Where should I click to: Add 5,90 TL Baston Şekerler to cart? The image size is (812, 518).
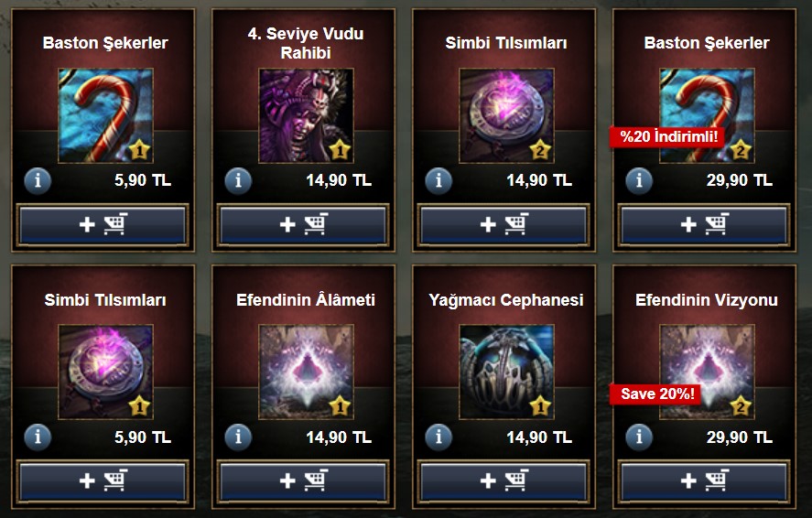(103, 224)
